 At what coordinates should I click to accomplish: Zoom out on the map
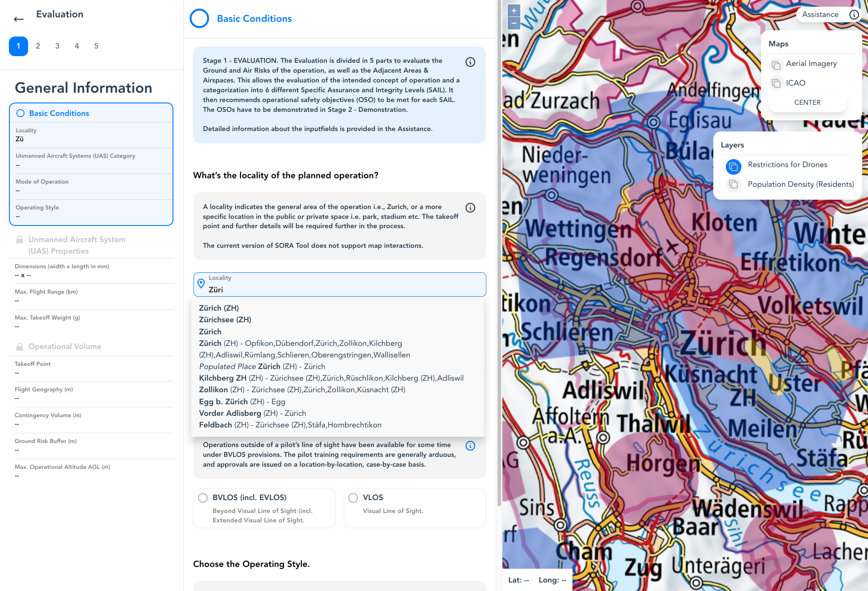(x=514, y=23)
